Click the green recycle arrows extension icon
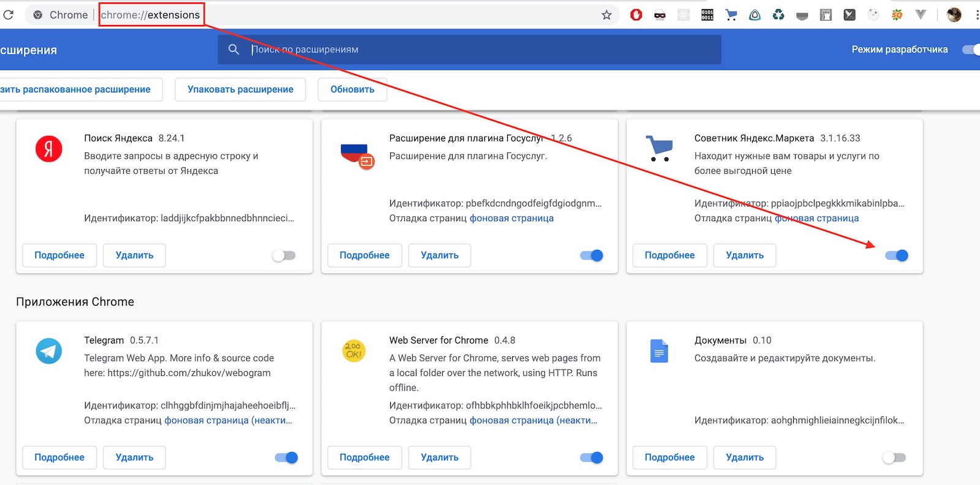Viewport: 980px width, 485px height. [778, 15]
